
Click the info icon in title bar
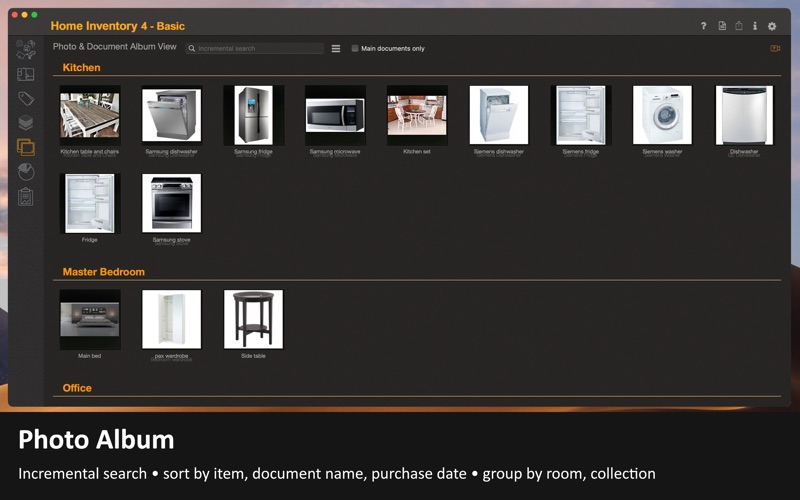[755, 26]
